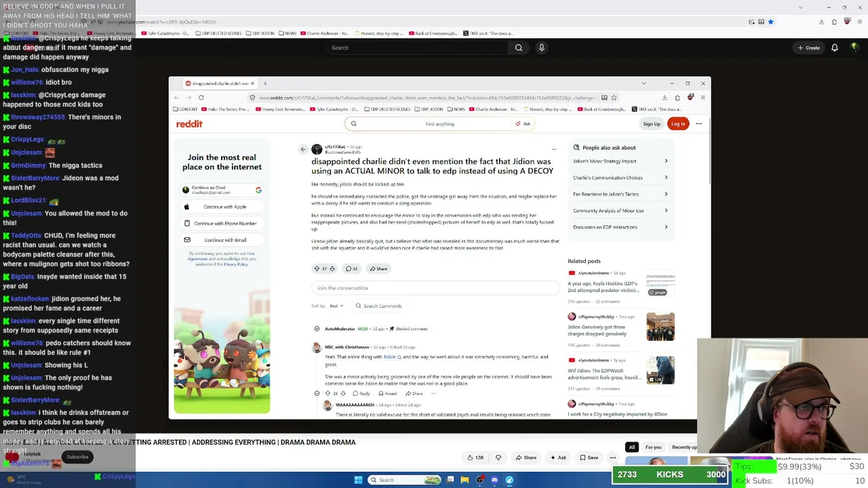Image resolution: width=868 pixels, height=488 pixels.
Task: Click the Reddit Log In button
Action: pos(678,124)
